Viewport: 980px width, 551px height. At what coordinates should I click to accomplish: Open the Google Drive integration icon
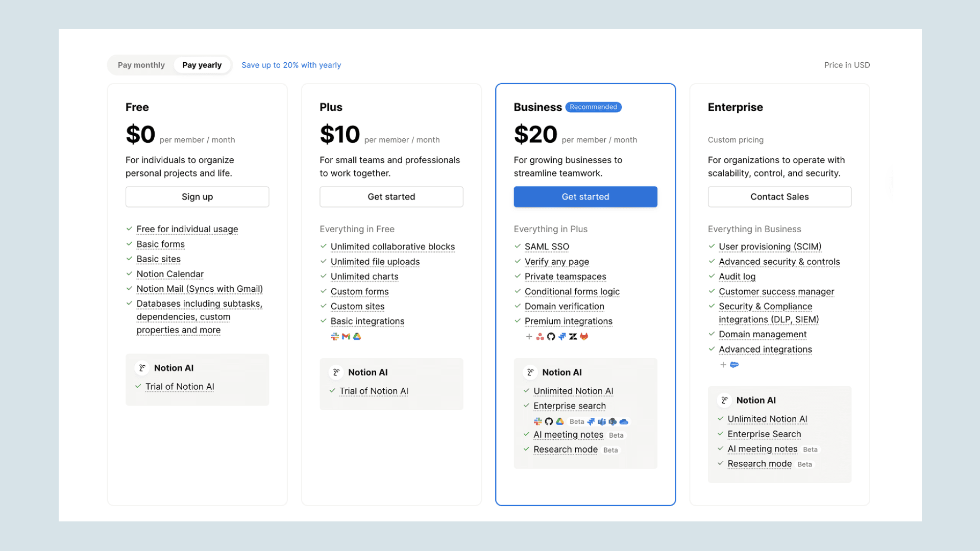pos(357,337)
